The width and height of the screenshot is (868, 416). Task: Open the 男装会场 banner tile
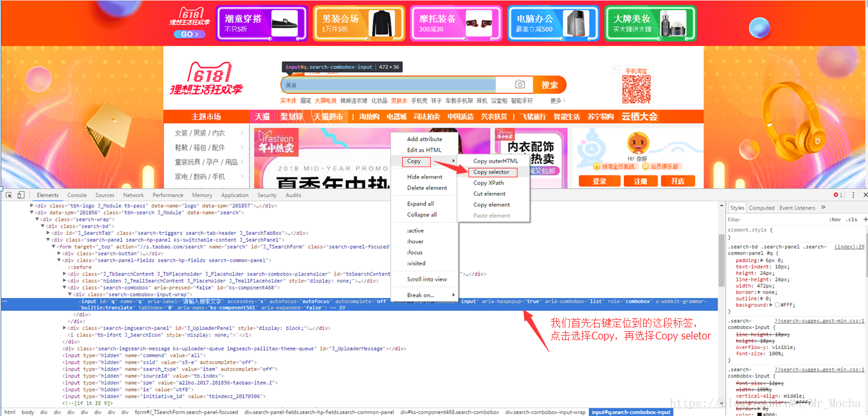tap(359, 24)
